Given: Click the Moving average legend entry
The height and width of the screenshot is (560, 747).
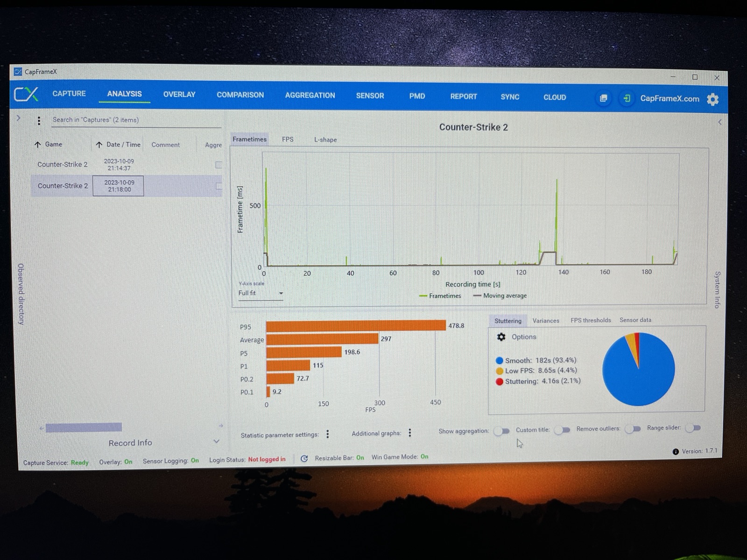Looking at the screenshot, I should [x=500, y=295].
